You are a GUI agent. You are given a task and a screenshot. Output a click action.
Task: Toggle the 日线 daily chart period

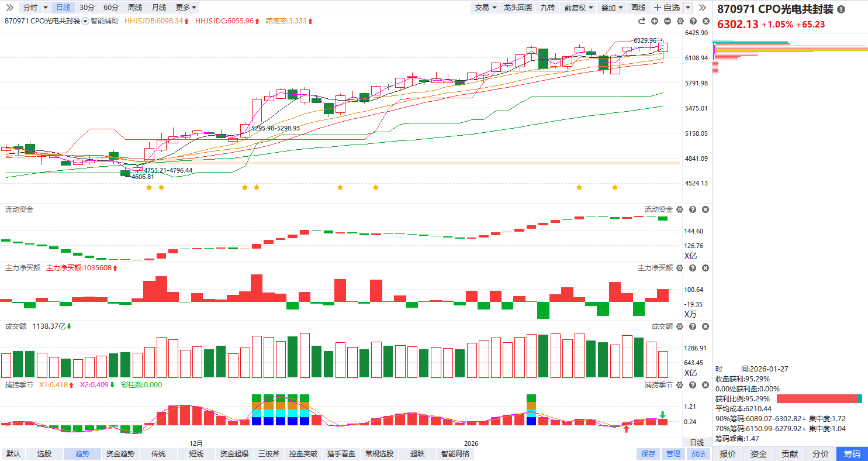[x=63, y=8]
